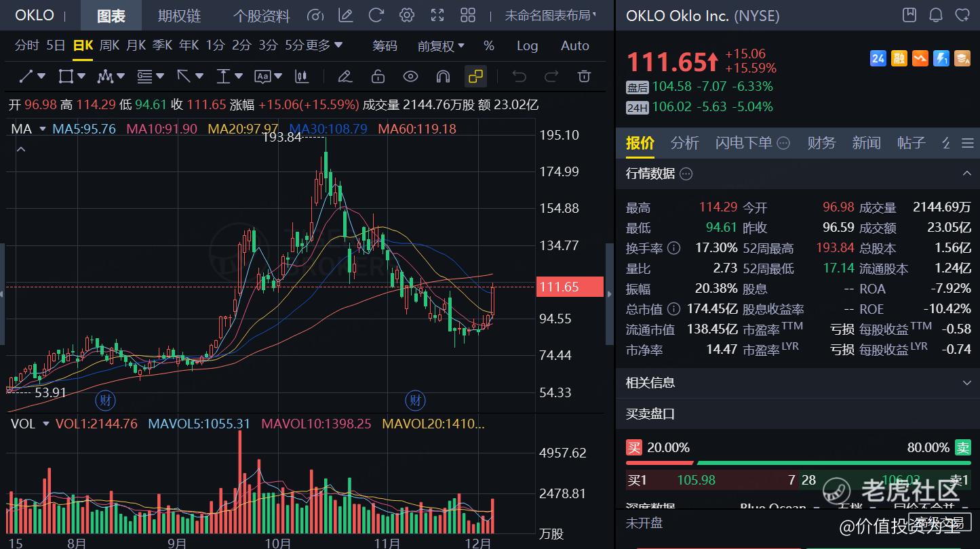Select the 月K monthly timeframe
This screenshot has height=549, width=980.
click(136, 45)
